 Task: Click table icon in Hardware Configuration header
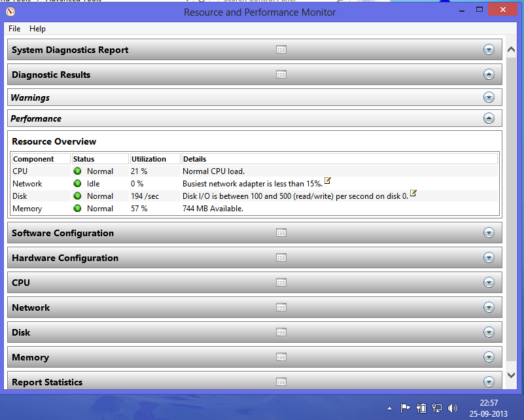[x=281, y=257]
